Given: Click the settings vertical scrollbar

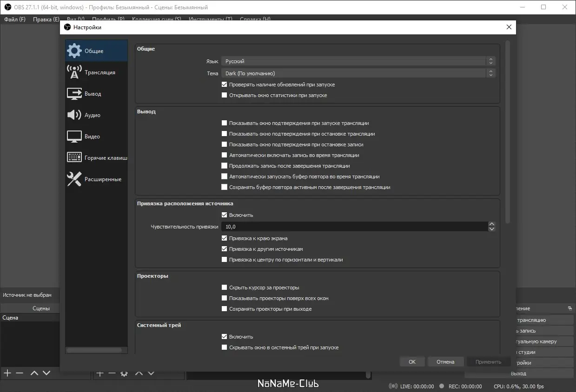Looking at the screenshot, I should click(x=508, y=132).
